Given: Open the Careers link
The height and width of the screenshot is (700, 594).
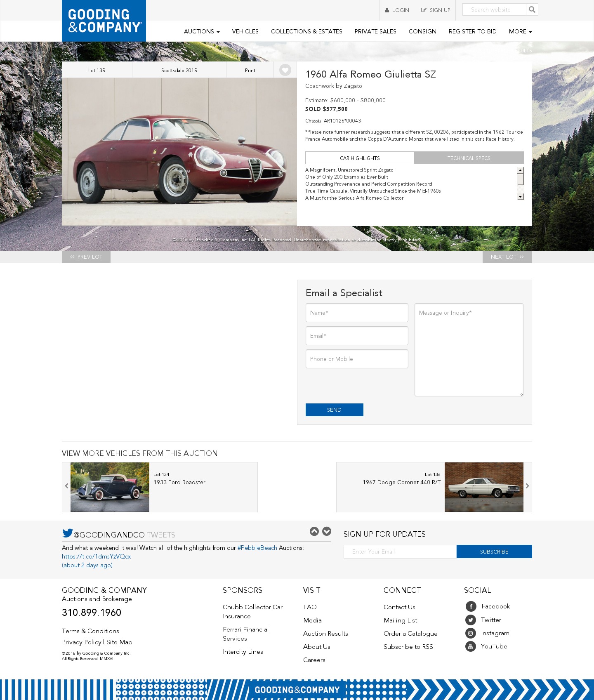Looking at the screenshot, I should pos(314,660).
